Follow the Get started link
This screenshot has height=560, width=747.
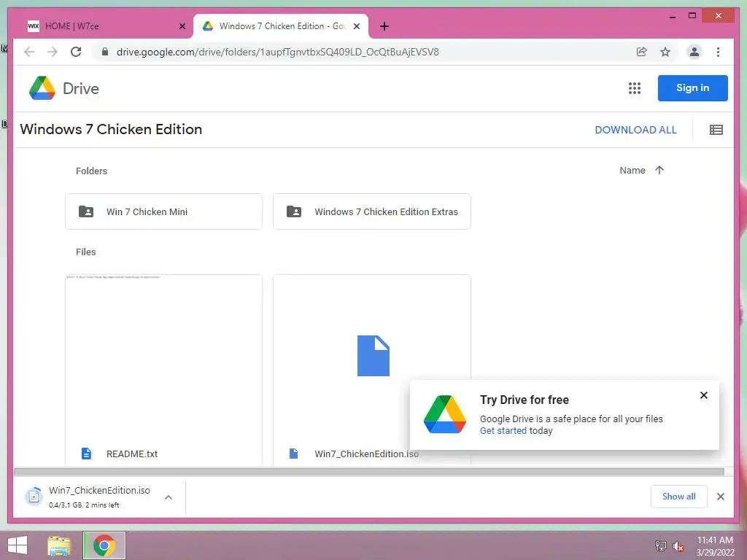(503, 430)
